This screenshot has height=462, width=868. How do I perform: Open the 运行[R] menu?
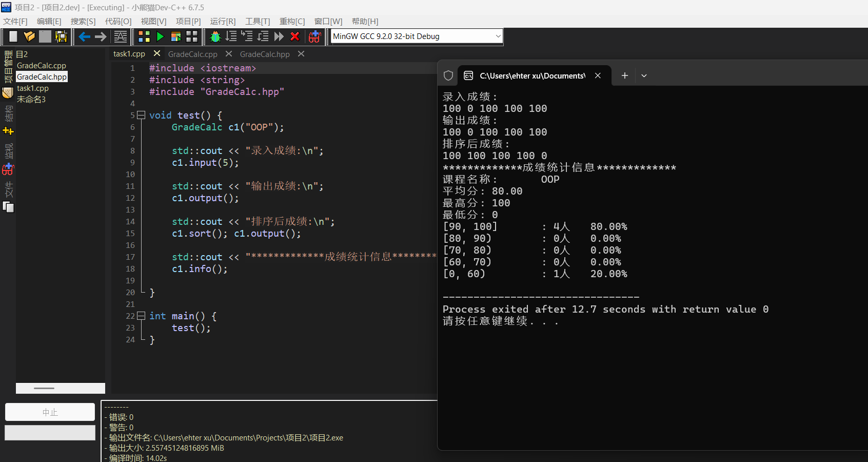tap(223, 21)
